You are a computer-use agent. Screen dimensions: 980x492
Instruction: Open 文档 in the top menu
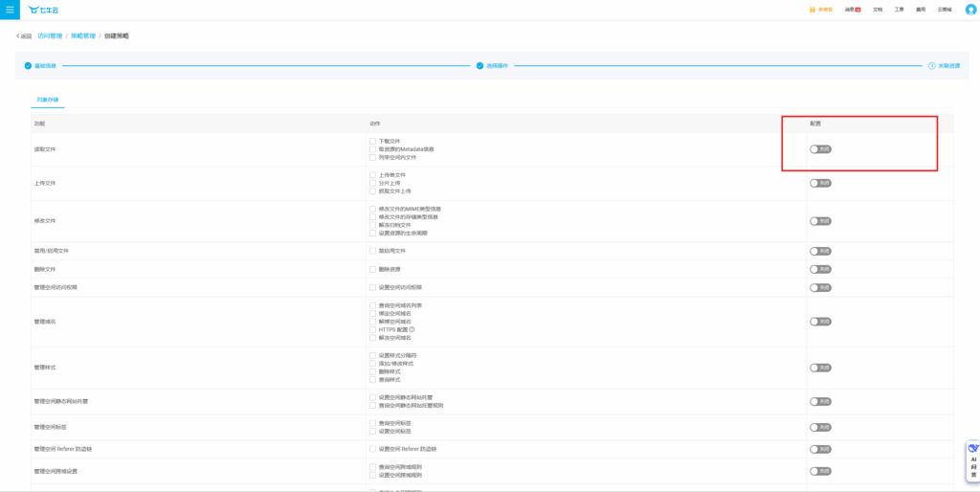click(878, 10)
